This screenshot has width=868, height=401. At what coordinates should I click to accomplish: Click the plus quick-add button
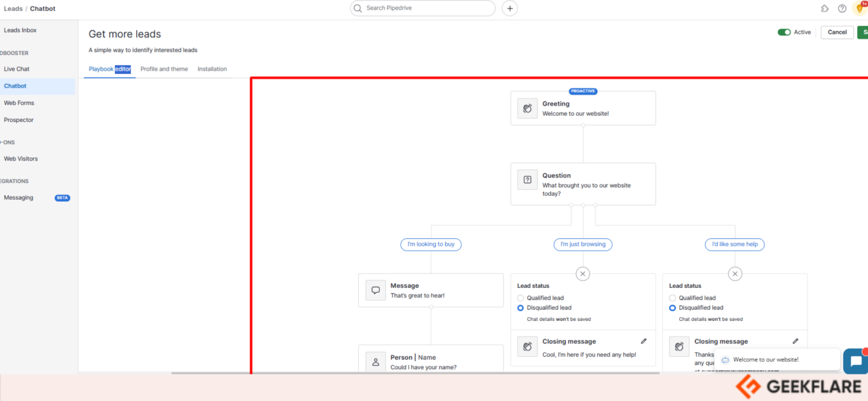tap(510, 8)
